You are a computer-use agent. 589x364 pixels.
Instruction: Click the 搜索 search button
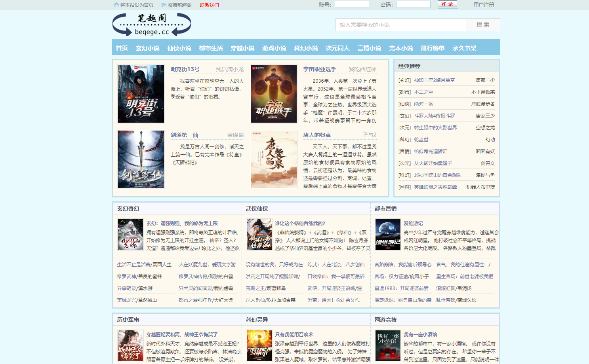coord(483,25)
